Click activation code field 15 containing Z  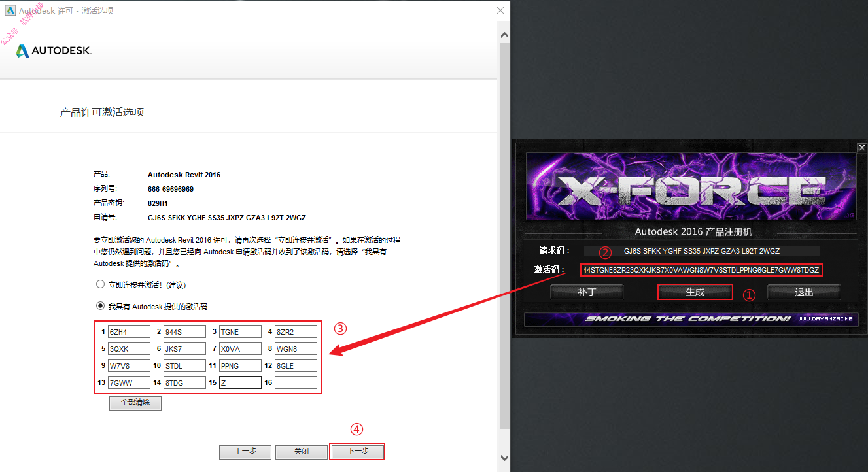240,382
